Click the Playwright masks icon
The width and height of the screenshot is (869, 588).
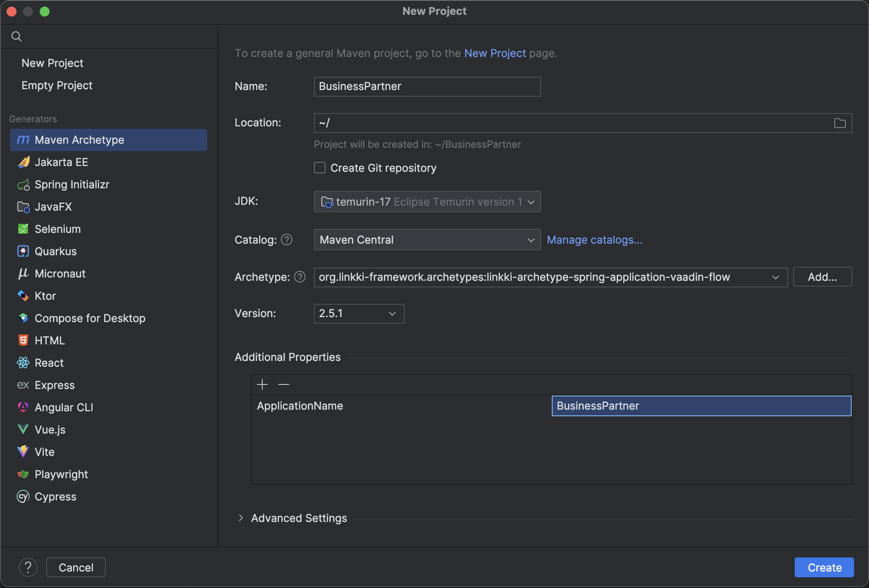point(23,474)
